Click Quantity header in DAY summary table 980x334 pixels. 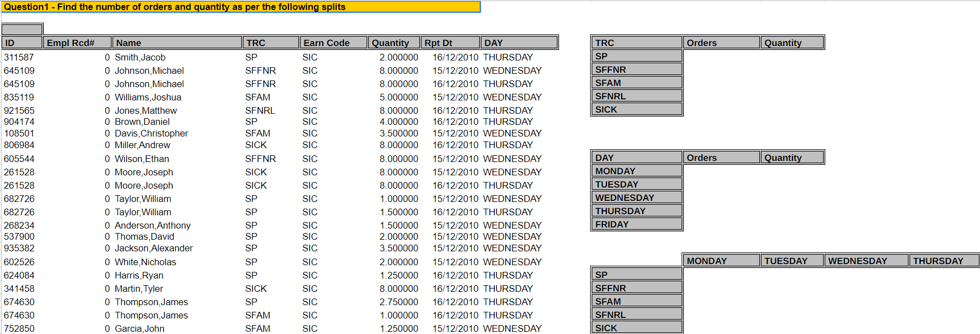pos(792,158)
